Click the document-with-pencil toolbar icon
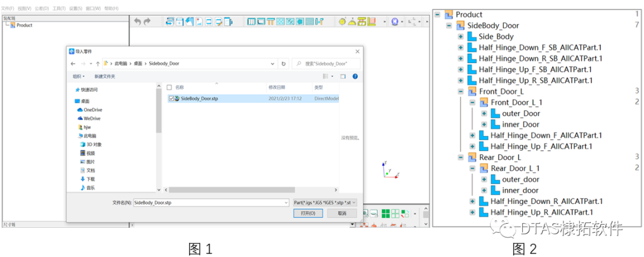This screenshot has height=257, width=644. [219, 21]
